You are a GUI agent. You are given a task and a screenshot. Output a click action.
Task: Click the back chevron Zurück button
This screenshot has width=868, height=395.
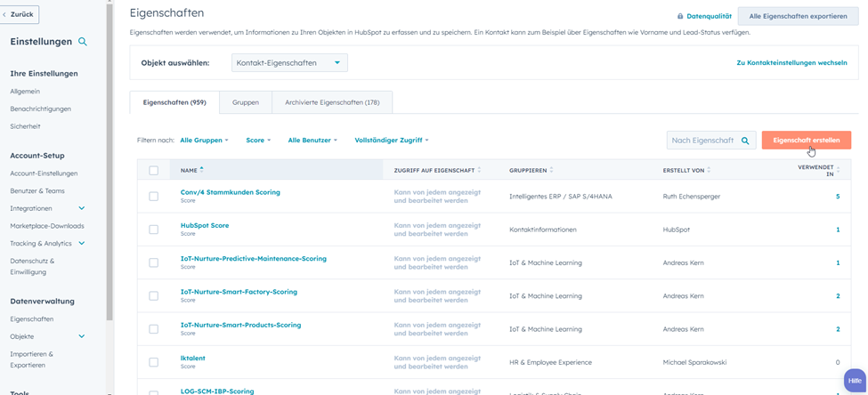pyautogui.click(x=20, y=14)
